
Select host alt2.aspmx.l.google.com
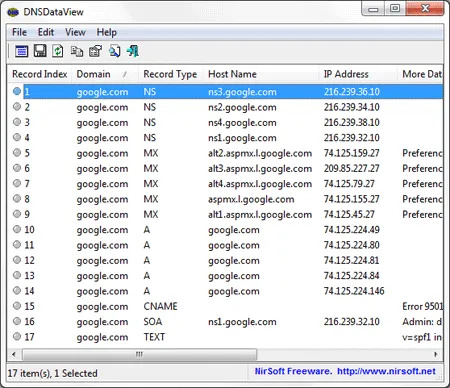coord(260,153)
